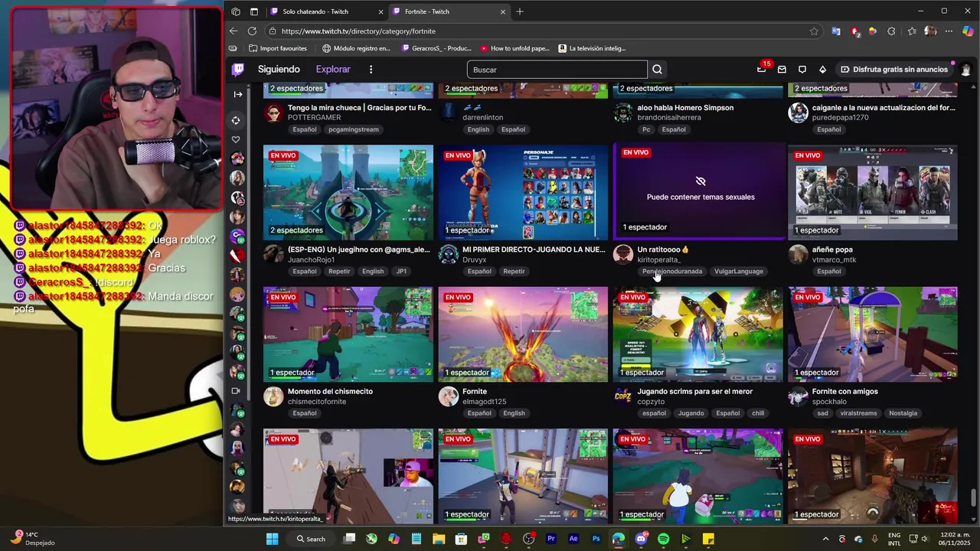Bookmark page with star icon
980x551 pixels.
(814, 31)
